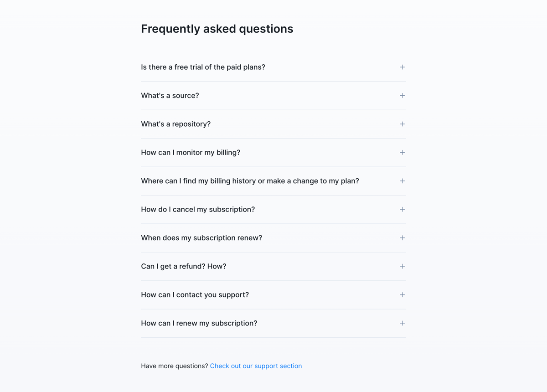Click the "Frequently asked questions" heading
This screenshot has width=547, height=392.
[217, 29]
